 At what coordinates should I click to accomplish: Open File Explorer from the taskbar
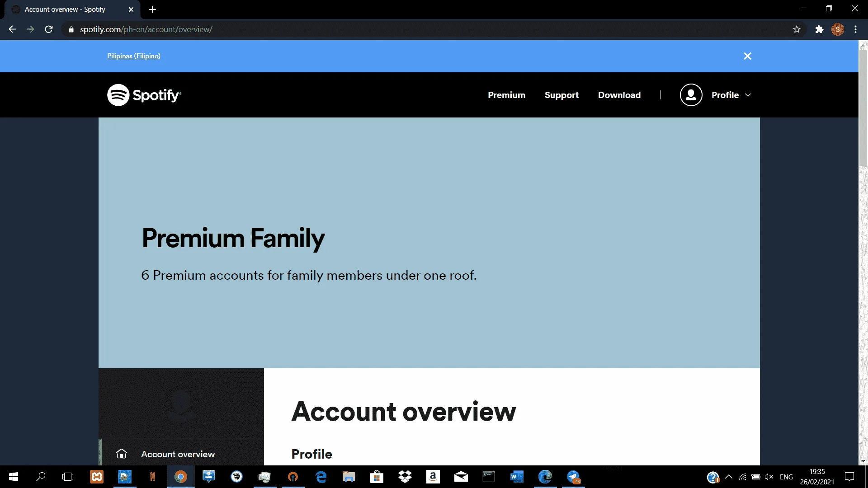(349, 477)
